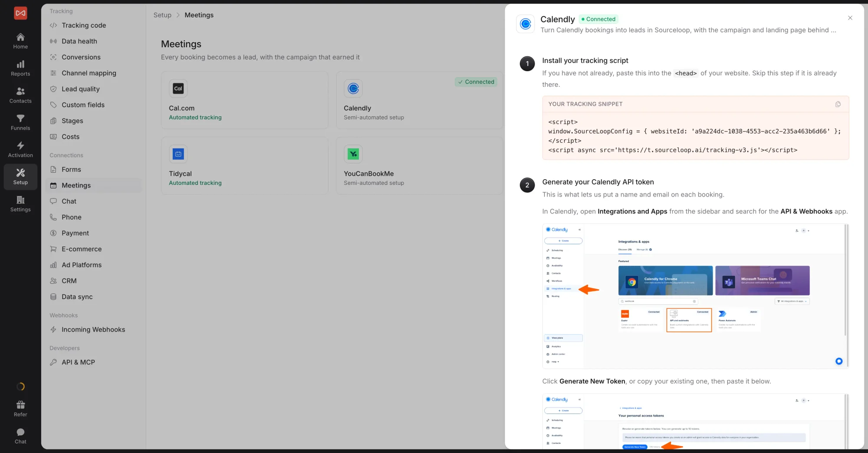
Task: Open Incoming Webhooks
Action: tap(93, 330)
